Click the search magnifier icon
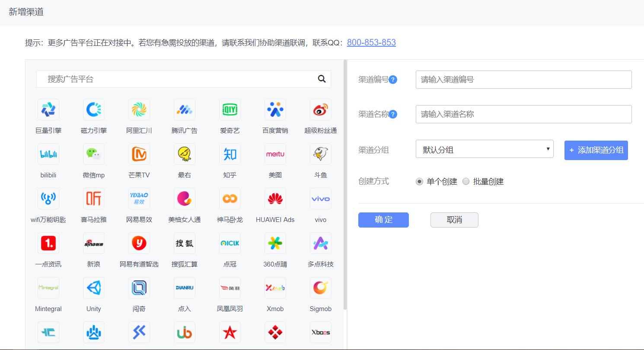This screenshot has width=644, height=350. point(322,79)
